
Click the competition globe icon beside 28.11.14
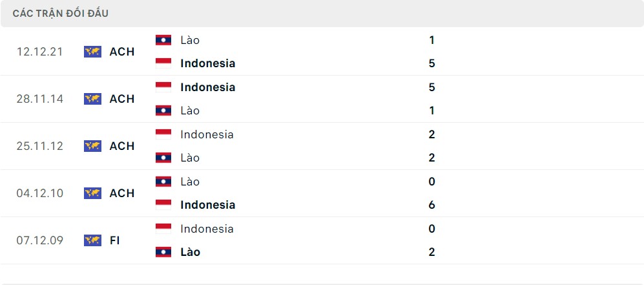pyautogui.click(x=92, y=99)
